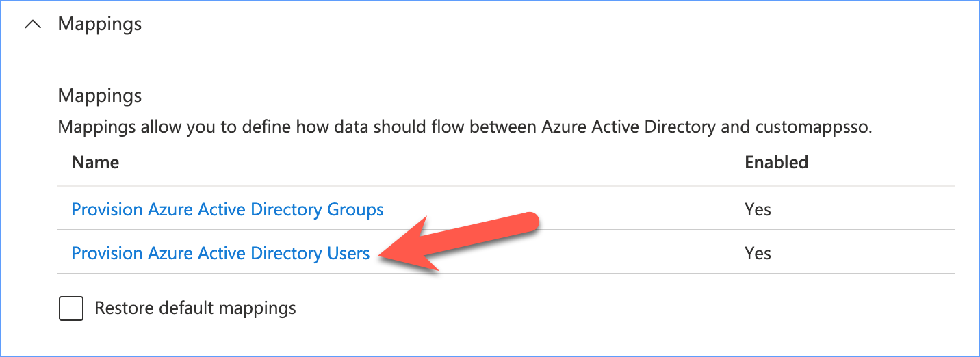
Task: Click the "Restore default mappings" label text
Action: pos(195,308)
